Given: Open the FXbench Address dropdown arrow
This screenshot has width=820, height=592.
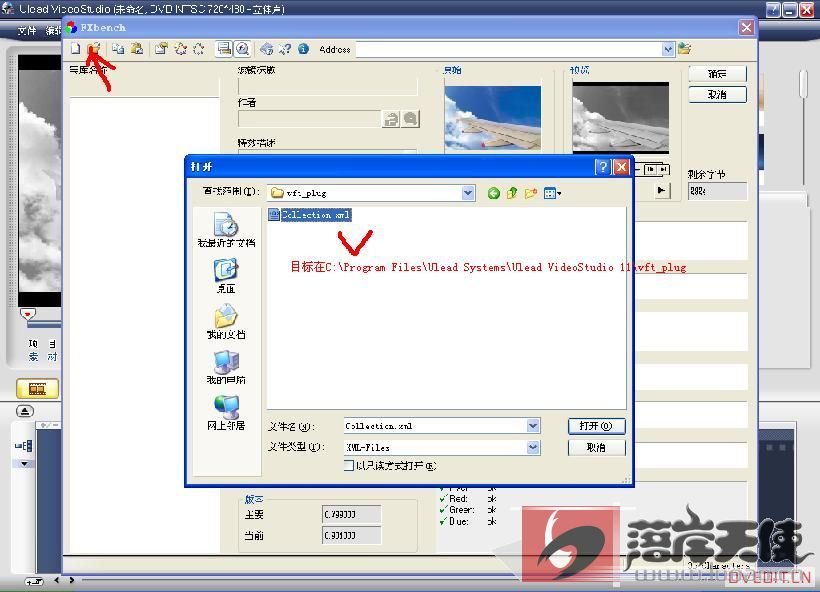Looking at the screenshot, I should (x=668, y=49).
